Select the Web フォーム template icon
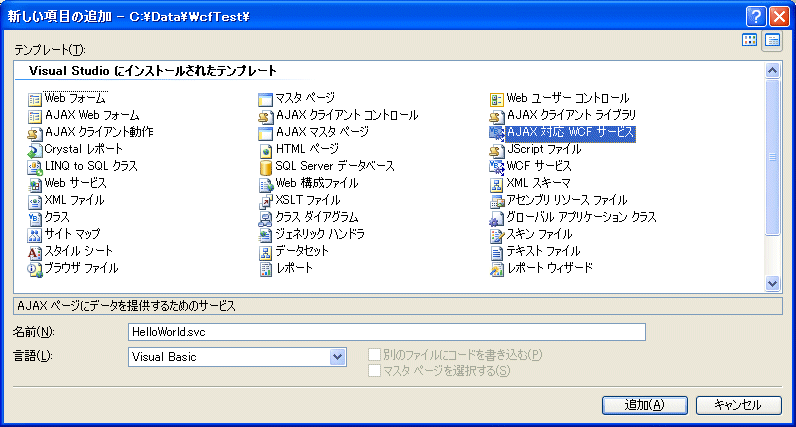Screen dimensions: 796x427 click(35, 100)
